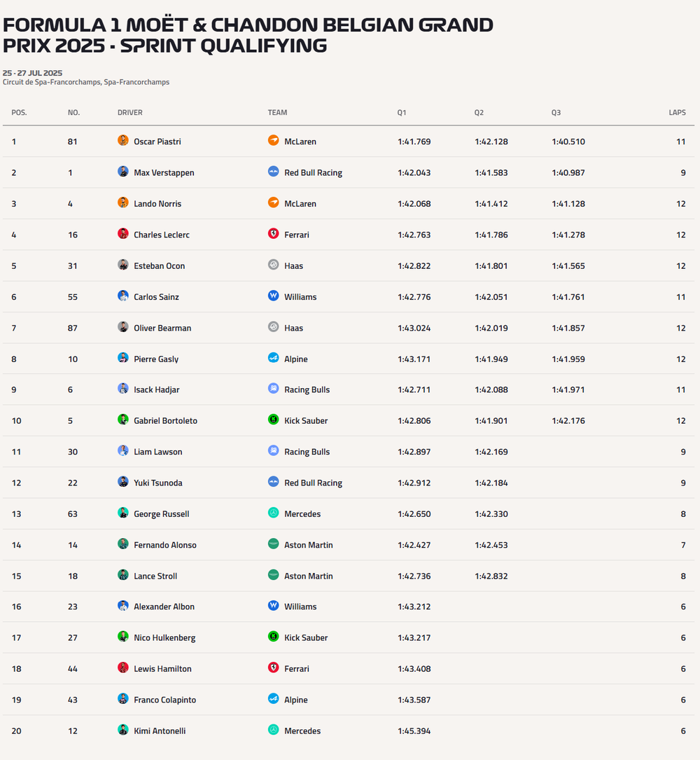Click the Kick Sauber logo for Gabriel Bortoleto
The image size is (700, 760).
(x=273, y=420)
